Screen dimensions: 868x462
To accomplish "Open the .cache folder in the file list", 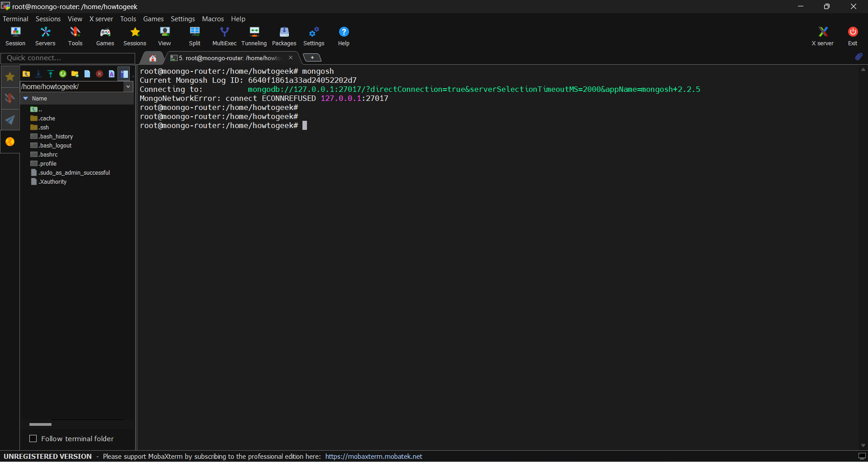I will 47,118.
